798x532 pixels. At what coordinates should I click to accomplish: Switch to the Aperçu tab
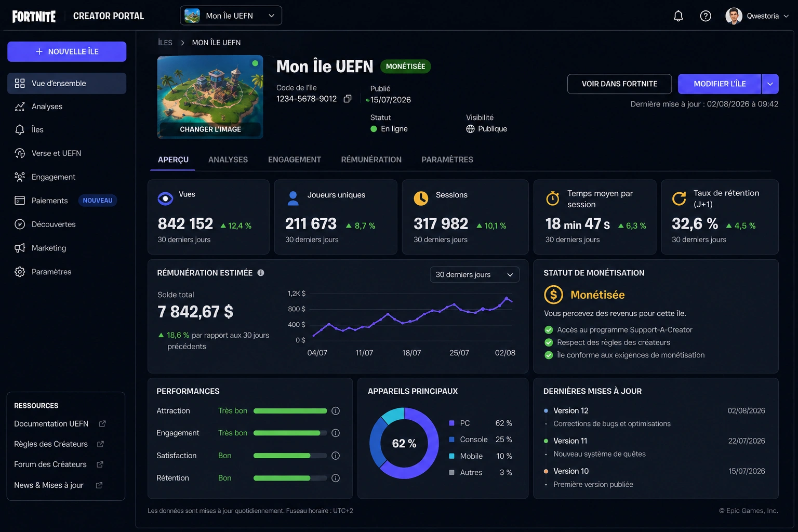point(173,159)
